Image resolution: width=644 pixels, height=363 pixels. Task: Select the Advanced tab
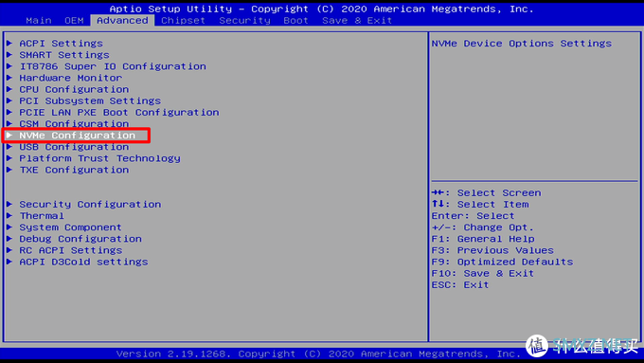click(x=122, y=21)
